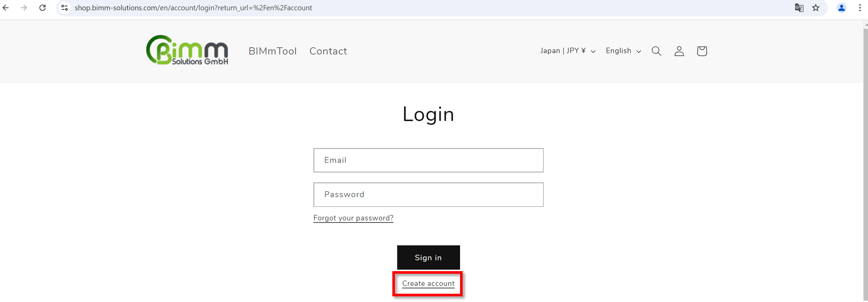Open the Google Translate icon in address bar

(x=799, y=8)
